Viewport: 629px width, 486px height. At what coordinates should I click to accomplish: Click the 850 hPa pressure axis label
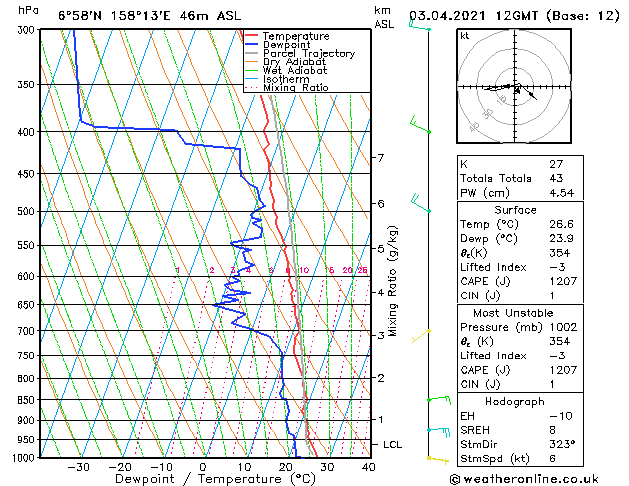[x=28, y=400]
